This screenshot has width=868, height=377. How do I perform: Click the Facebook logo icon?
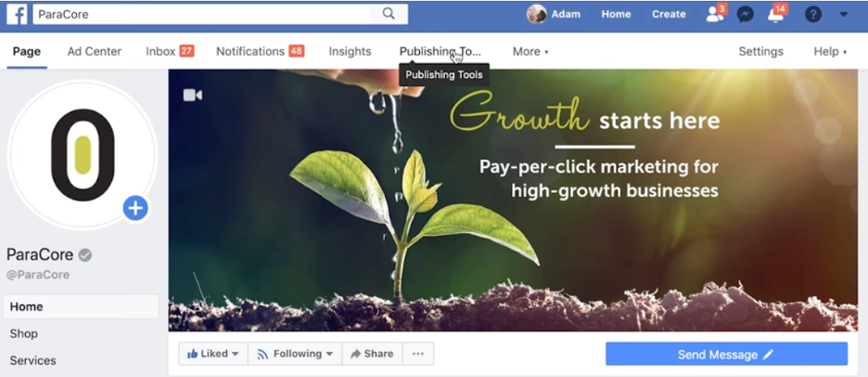pos(17,15)
